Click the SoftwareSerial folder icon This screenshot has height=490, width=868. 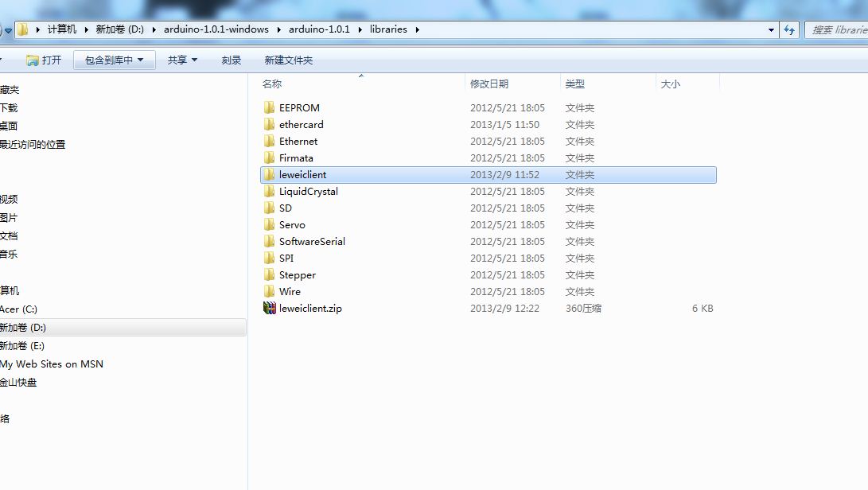click(269, 241)
